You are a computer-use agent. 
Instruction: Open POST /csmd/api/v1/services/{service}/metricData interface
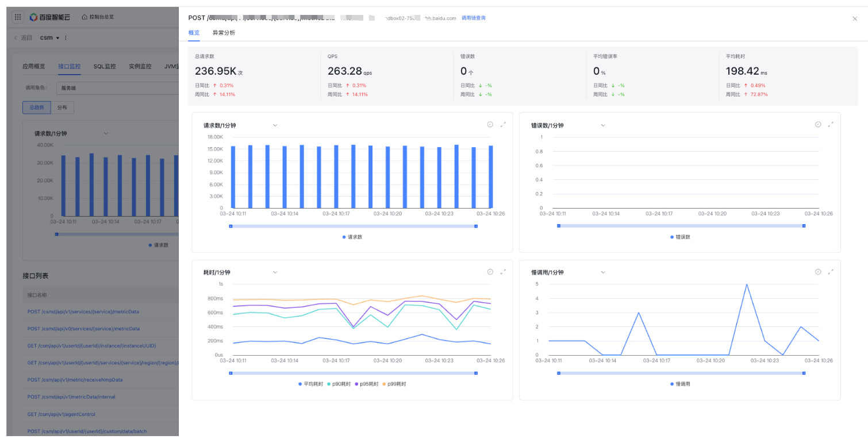pyautogui.click(x=83, y=311)
